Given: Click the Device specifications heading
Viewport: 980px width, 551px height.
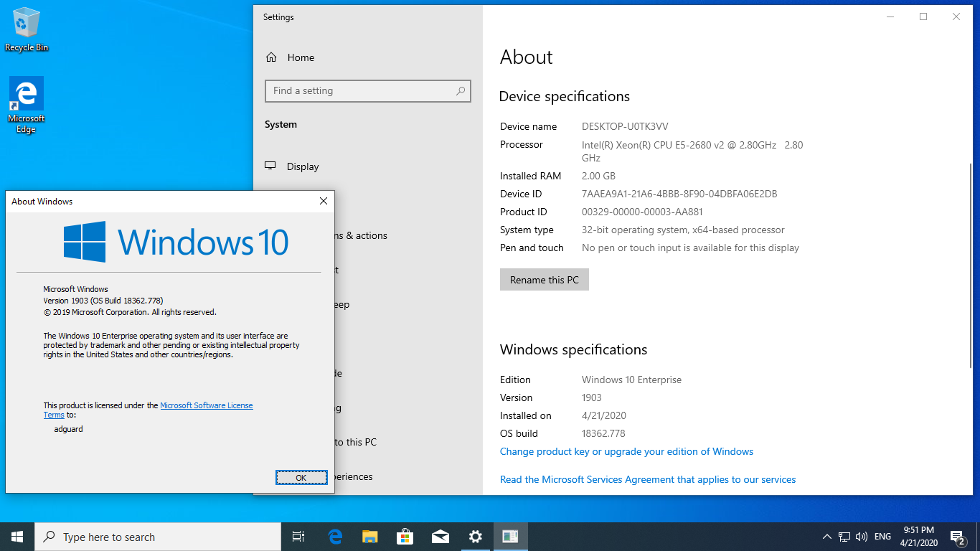Looking at the screenshot, I should (565, 97).
